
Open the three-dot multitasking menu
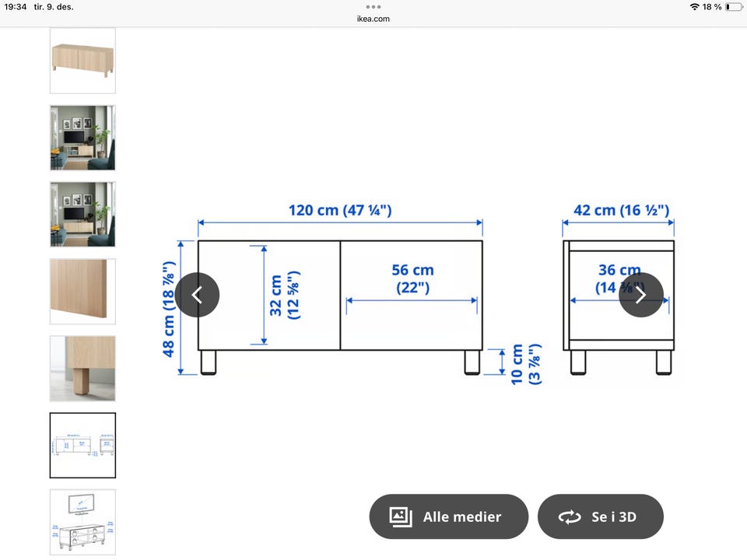coord(373,7)
